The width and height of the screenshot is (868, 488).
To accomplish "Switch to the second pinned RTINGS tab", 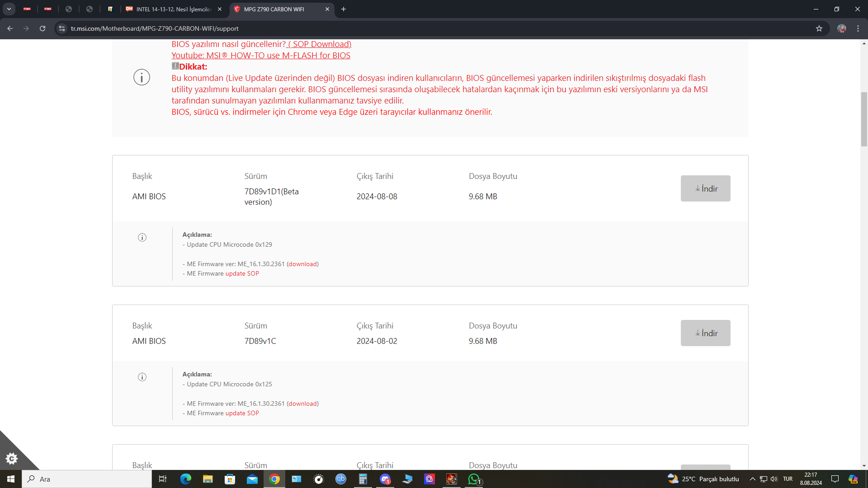I will tap(48, 9).
